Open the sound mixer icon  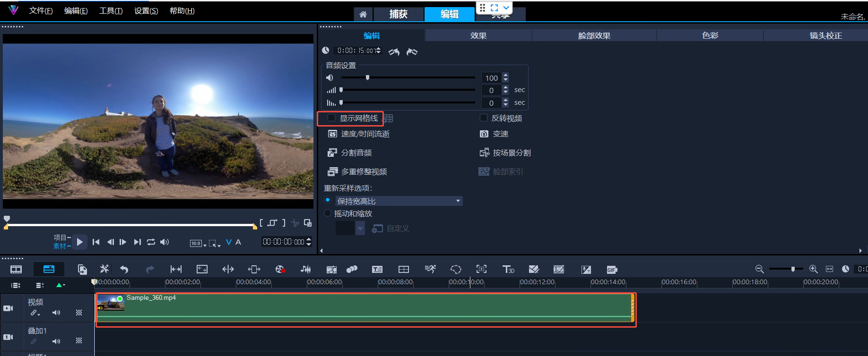(306, 269)
